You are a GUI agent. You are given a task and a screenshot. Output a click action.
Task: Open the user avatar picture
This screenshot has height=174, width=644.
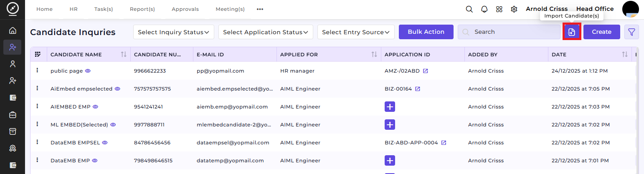click(x=630, y=9)
